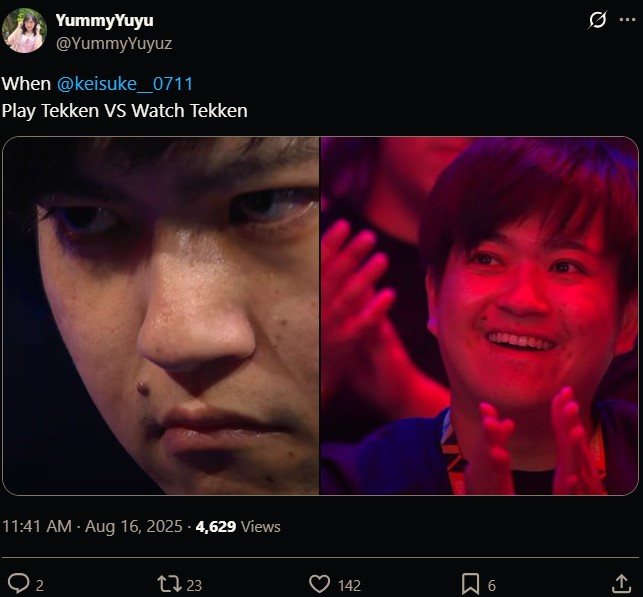Click the 11:41 AM Aug 16 timestamp
This screenshot has height=597, width=643.
click(92, 526)
